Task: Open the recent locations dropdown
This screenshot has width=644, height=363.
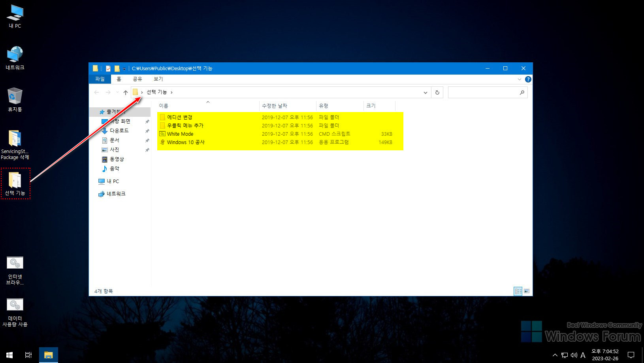Action: pyautogui.click(x=117, y=92)
